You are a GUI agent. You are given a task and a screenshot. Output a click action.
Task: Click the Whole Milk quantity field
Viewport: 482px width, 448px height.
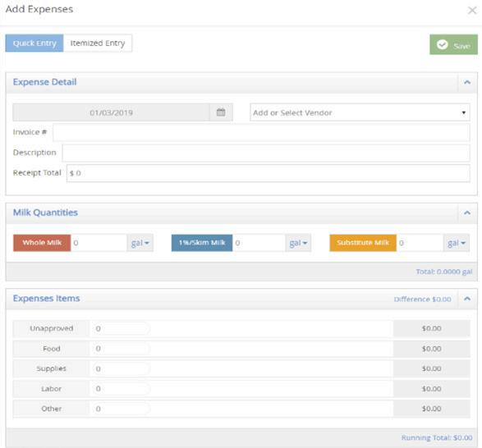point(99,243)
